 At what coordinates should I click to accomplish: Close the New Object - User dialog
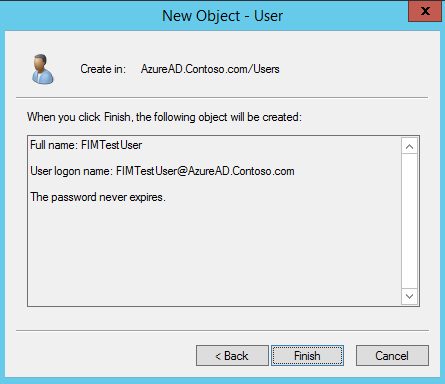tap(425, 11)
